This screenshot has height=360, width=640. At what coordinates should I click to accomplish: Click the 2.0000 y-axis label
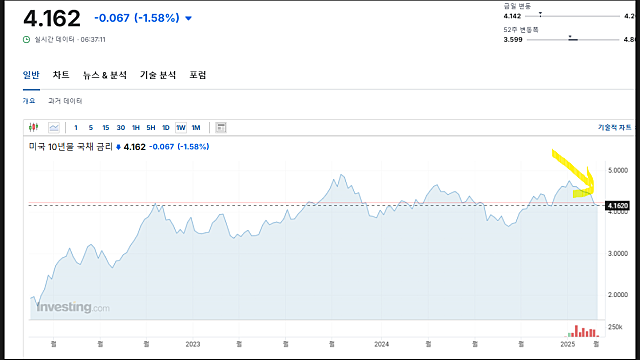click(x=618, y=295)
